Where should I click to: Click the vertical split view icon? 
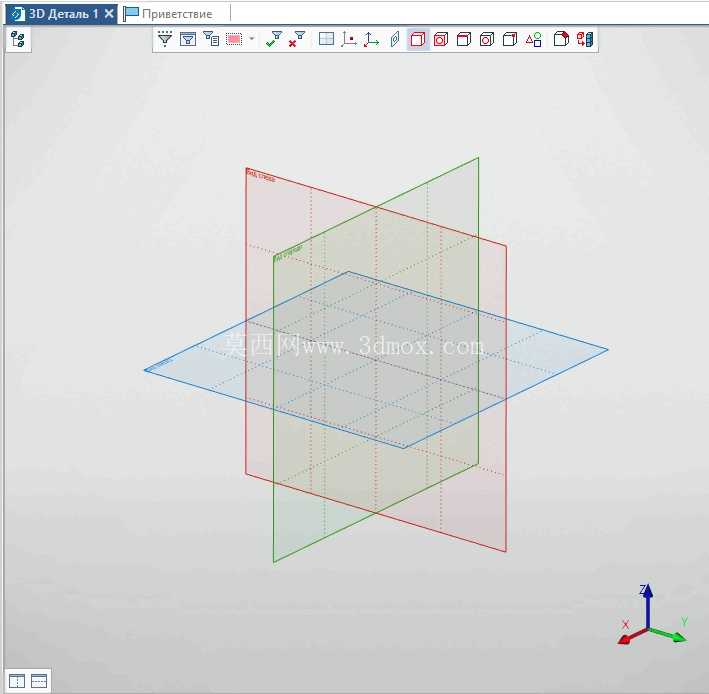17,681
